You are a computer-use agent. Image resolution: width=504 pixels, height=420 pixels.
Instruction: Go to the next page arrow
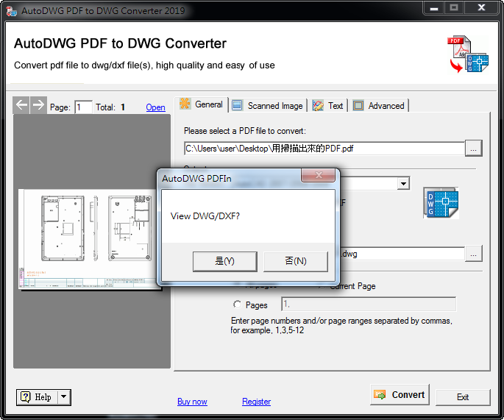point(38,104)
